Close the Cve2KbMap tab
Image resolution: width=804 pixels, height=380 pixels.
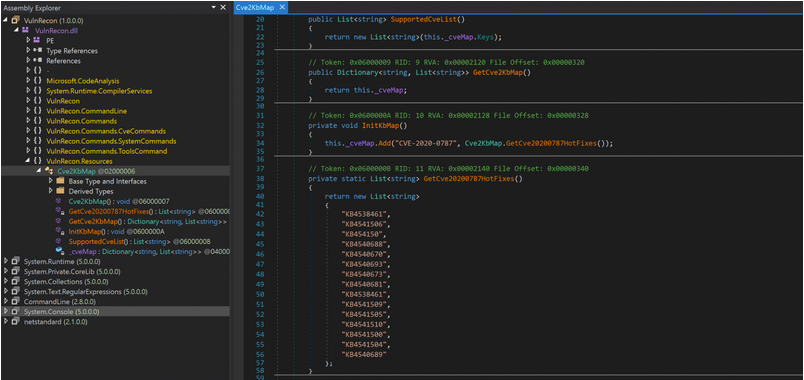point(283,8)
